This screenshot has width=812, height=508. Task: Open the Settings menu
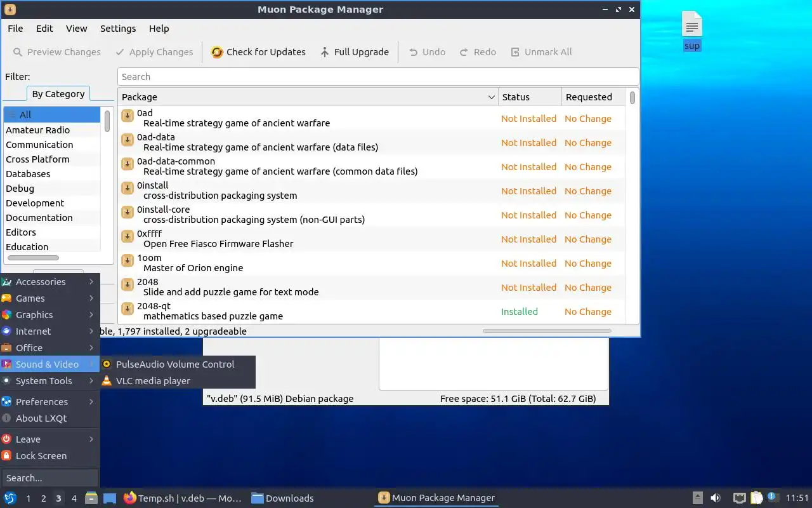pos(118,29)
